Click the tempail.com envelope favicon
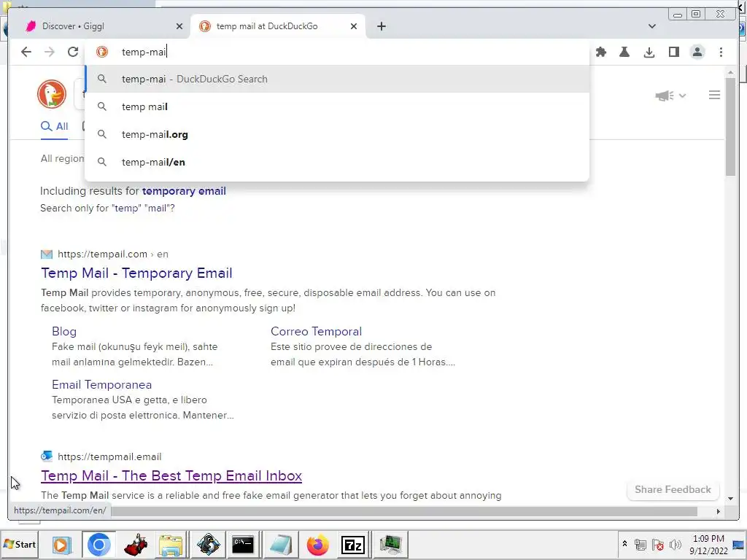This screenshot has width=747, height=560. (47, 254)
